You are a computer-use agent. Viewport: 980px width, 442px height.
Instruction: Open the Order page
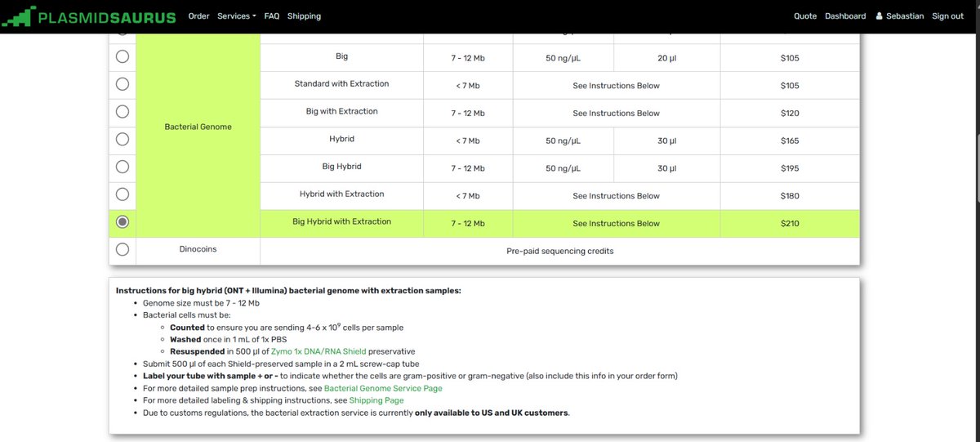(x=198, y=16)
